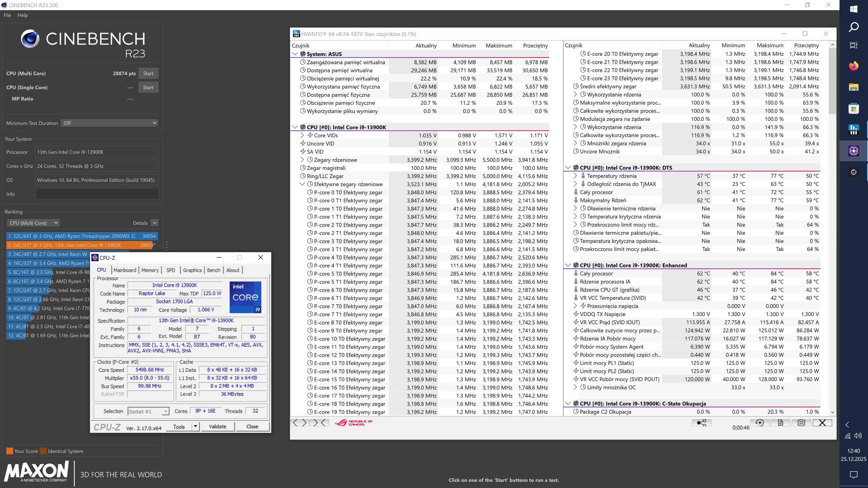Switch to CPU-Z Mainboard tab
Viewport: 868px width, 488px height.
point(125,270)
